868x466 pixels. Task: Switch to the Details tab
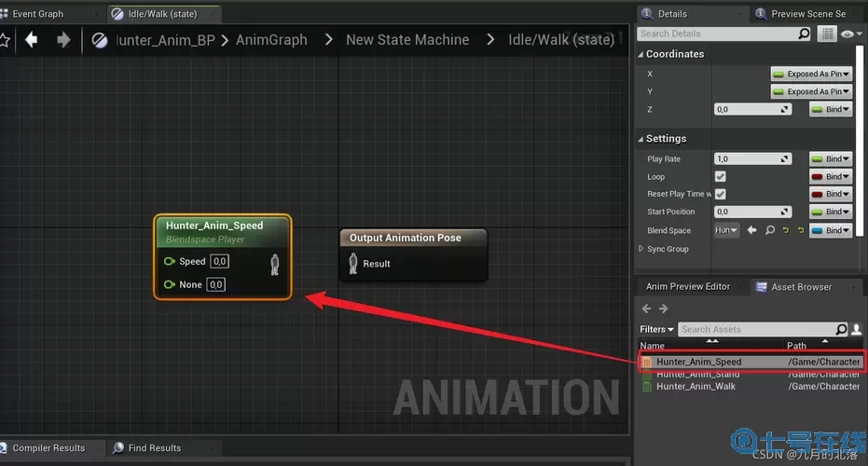pos(672,14)
